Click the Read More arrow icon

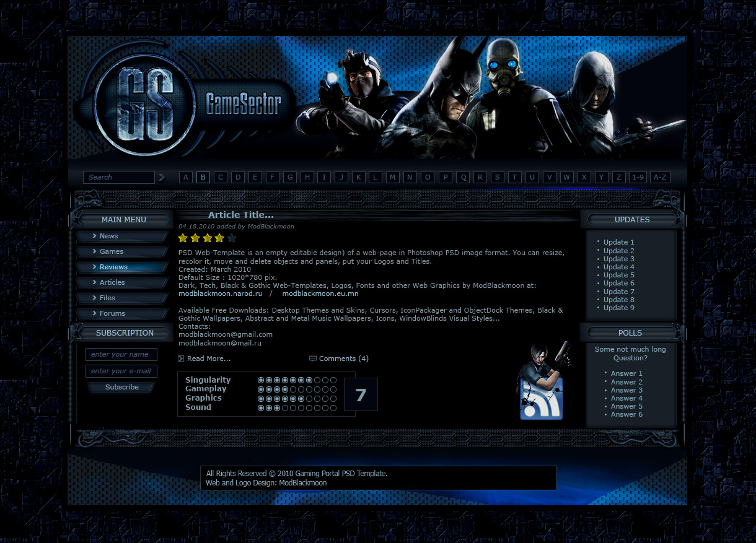(181, 358)
